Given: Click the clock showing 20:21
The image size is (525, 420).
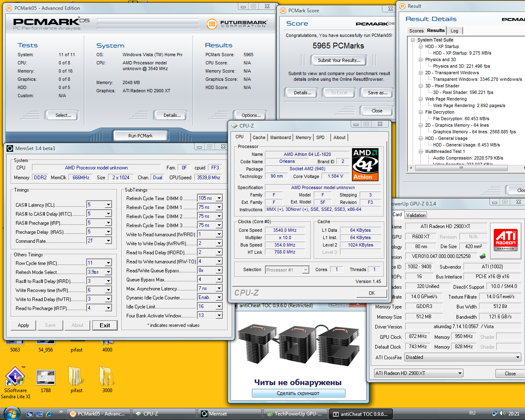Looking at the screenshot, I should pos(514,414).
